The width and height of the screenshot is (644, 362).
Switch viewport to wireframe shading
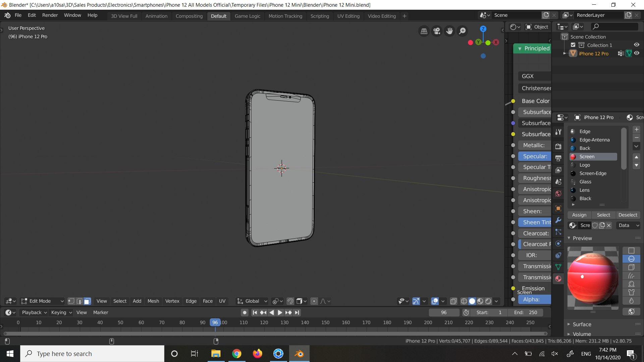pyautogui.click(x=464, y=301)
